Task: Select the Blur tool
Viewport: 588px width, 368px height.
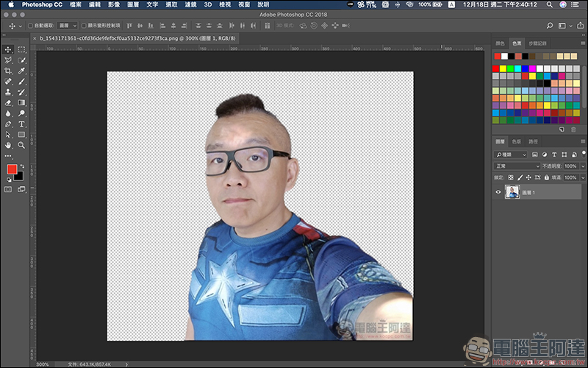Action: click(x=8, y=113)
